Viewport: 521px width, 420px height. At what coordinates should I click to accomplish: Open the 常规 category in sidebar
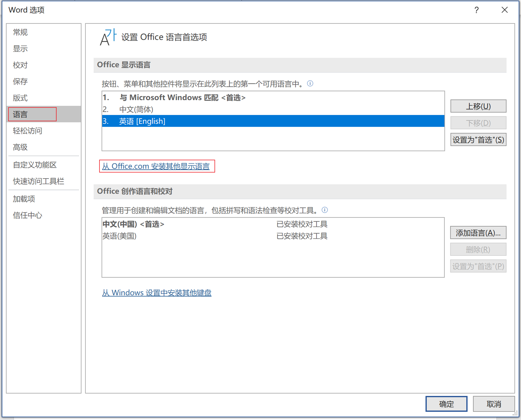pos(20,32)
